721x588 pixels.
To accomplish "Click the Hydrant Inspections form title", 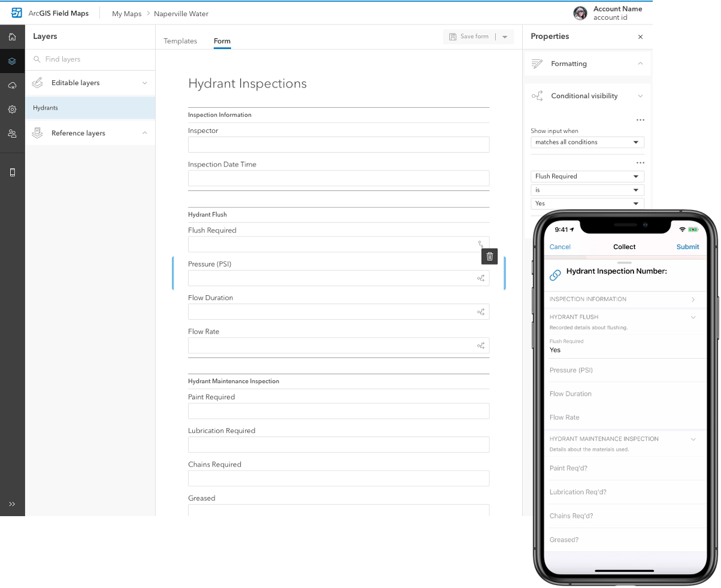I will pyautogui.click(x=247, y=84).
